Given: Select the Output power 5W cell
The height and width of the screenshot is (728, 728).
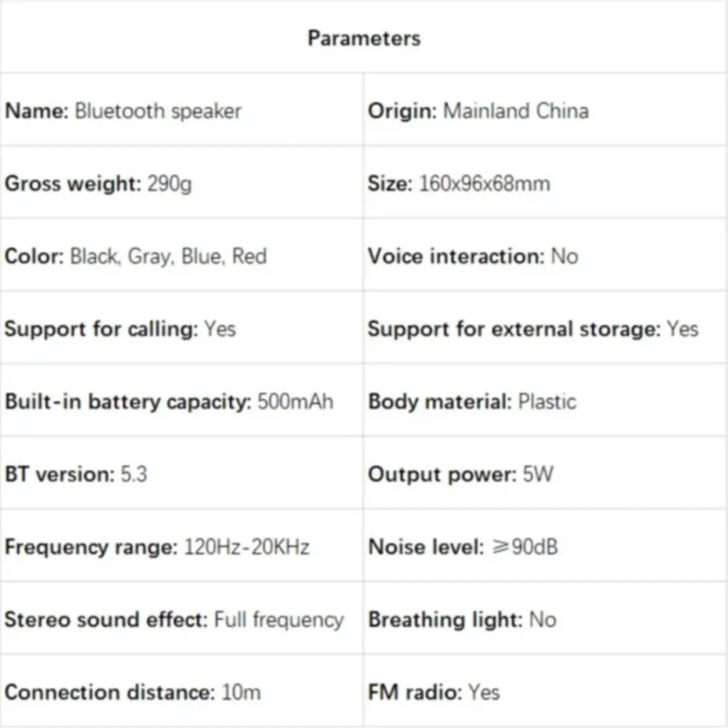Looking at the screenshot, I should tap(460, 474).
